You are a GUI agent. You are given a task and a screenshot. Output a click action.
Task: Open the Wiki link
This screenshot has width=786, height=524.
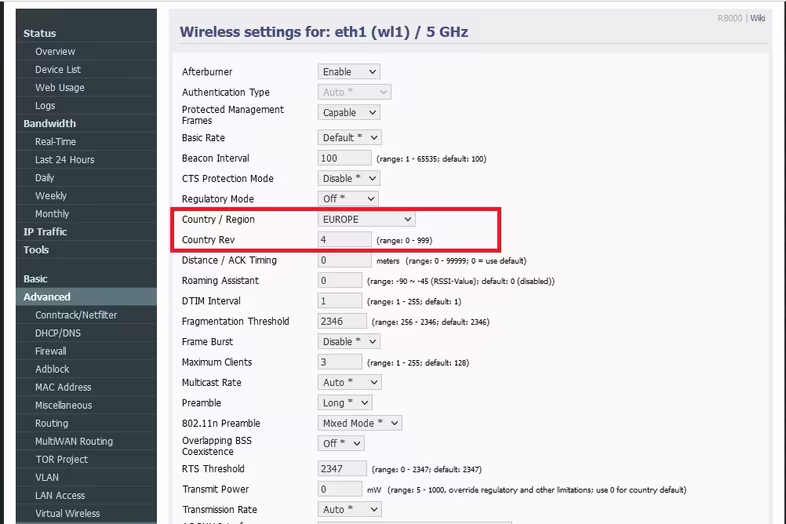coord(757,18)
